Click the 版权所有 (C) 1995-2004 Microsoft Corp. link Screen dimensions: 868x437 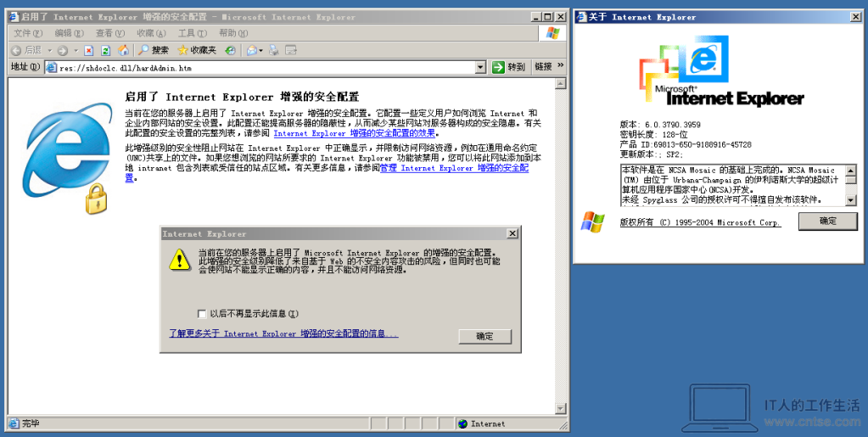(700, 222)
